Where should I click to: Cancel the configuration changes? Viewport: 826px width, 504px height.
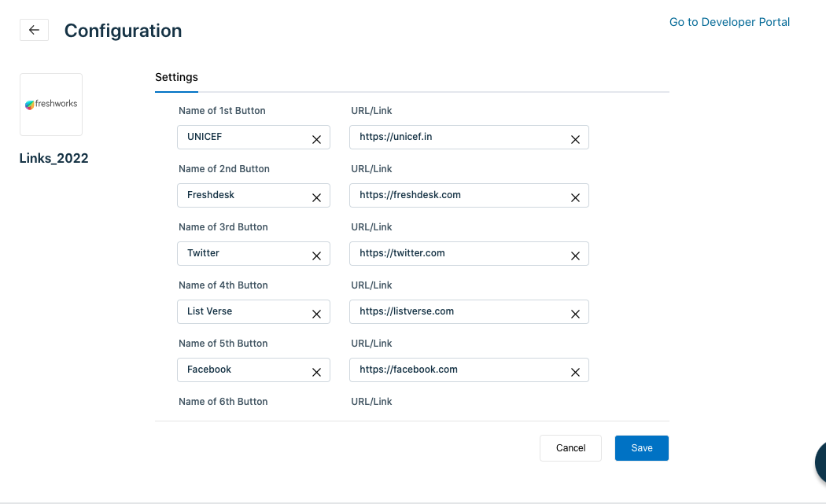570,448
